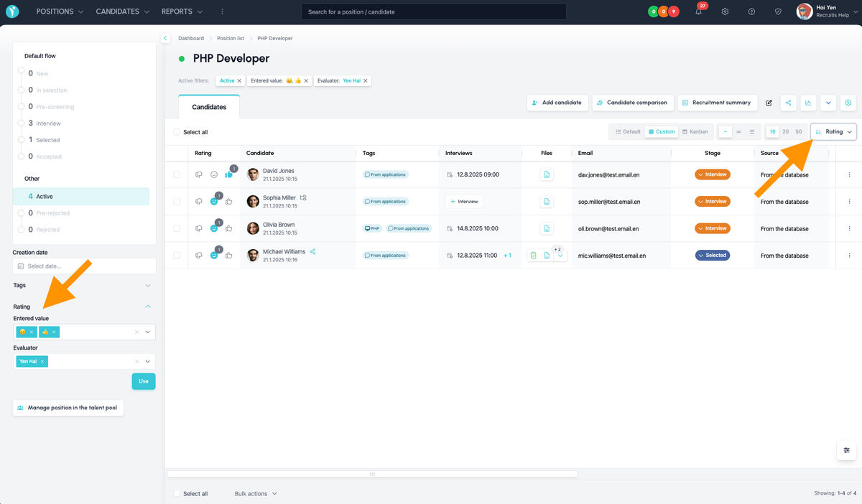Open the POSITIONS menu
862x504 pixels.
coord(60,11)
